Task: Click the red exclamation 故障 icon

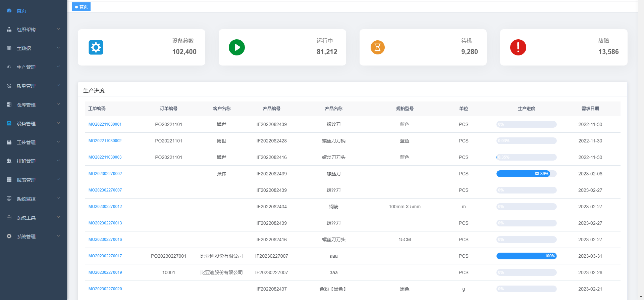Action: coord(518,47)
